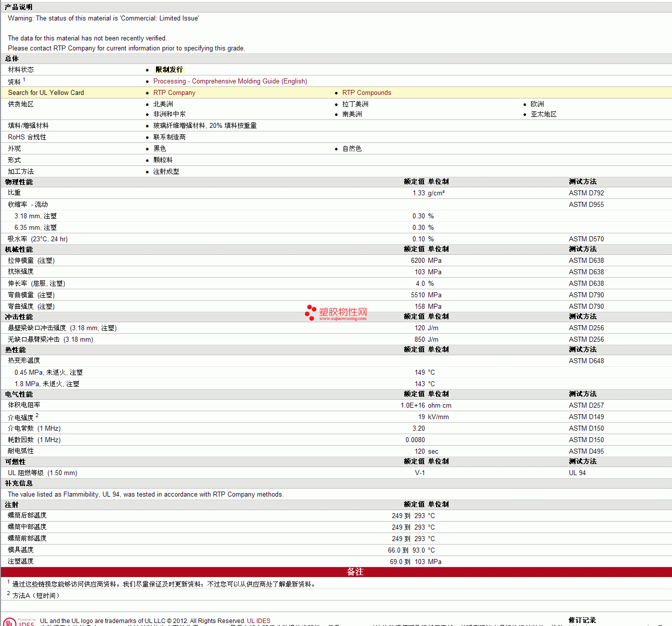Click the UL IDES footer link
Image resolution: width=672 pixels, height=626 pixels.
click(x=258, y=621)
